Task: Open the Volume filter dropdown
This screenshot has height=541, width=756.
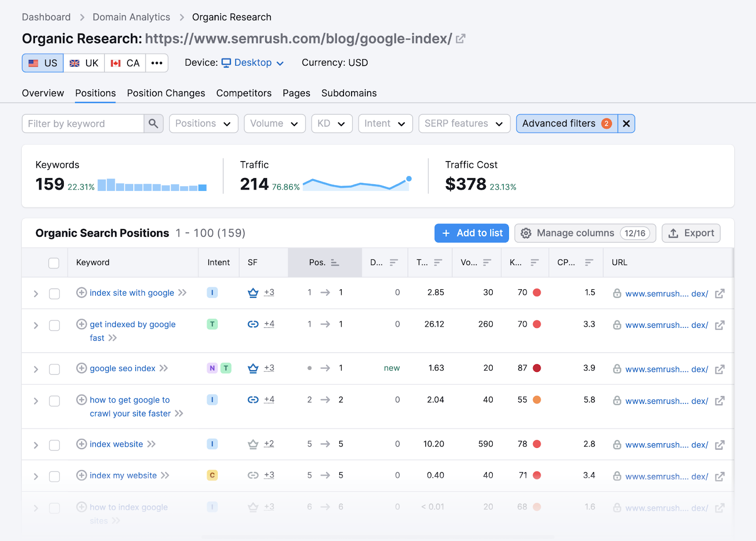Action: pyautogui.click(x=274, y=123)
